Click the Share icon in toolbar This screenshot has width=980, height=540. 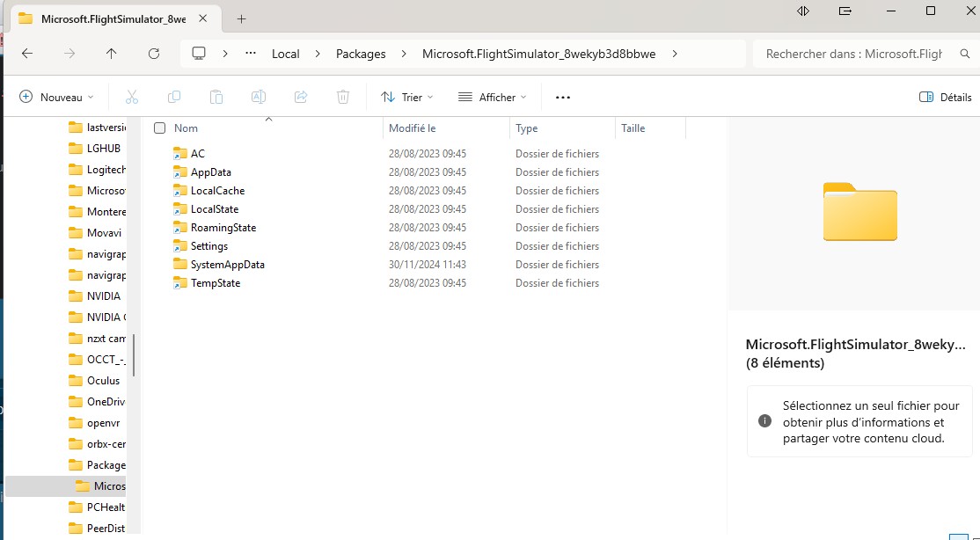[301, 97]
